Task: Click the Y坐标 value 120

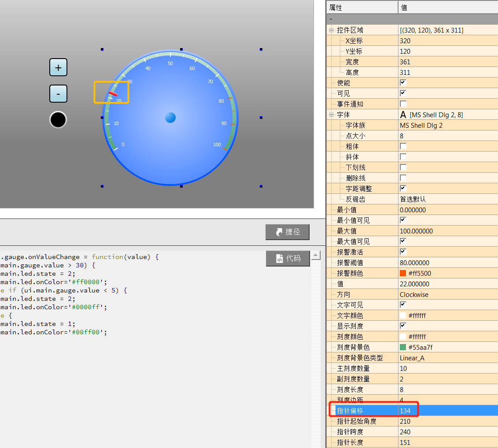Action: (448, 51)
